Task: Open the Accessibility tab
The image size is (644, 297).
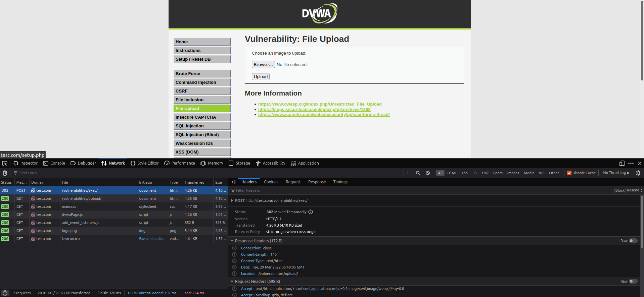Action: [x=271, y=163]
